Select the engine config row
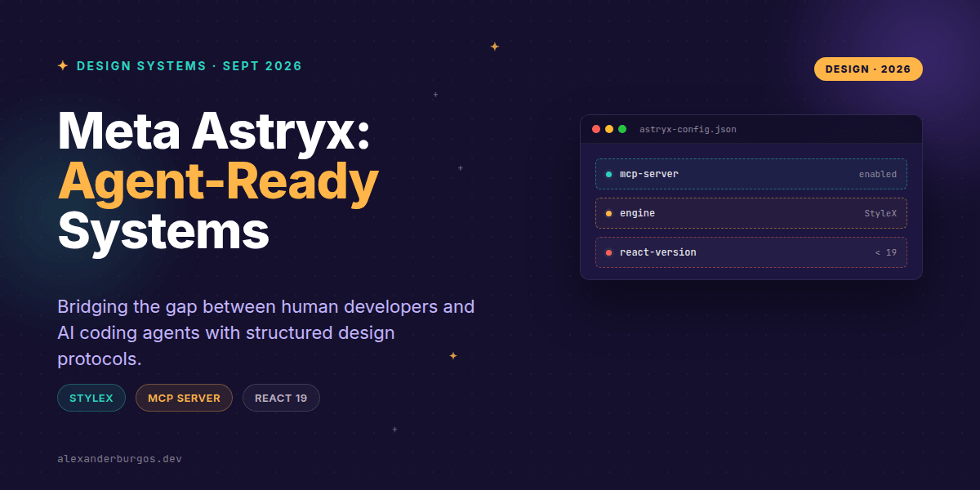Image resolution: width=980 pixels, height=490 pixels. click(x=751, y=213)
